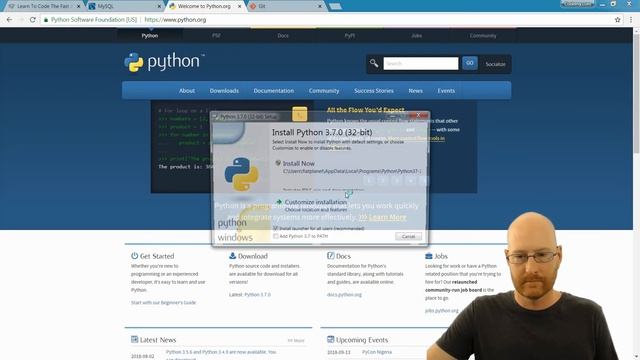Open the Downloads navigation menu
640x360 pixels.
[224, 91]
